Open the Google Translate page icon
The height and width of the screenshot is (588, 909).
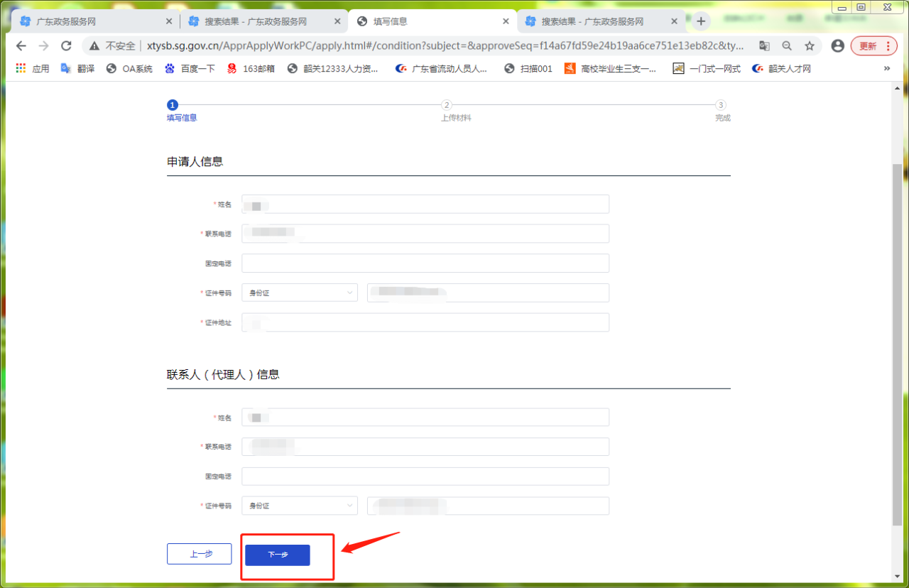[x=764, y=46]
